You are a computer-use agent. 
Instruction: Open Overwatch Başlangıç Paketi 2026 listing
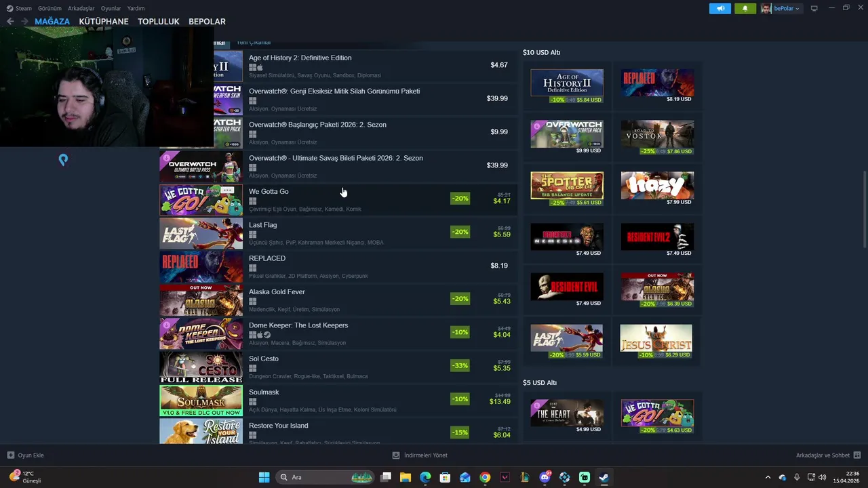[338, 132]
